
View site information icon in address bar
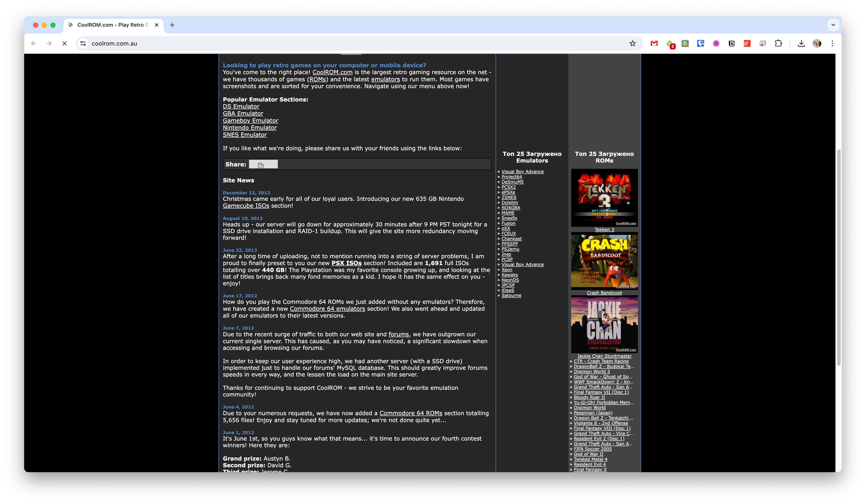pyautogui.click(x=83, y=43)
